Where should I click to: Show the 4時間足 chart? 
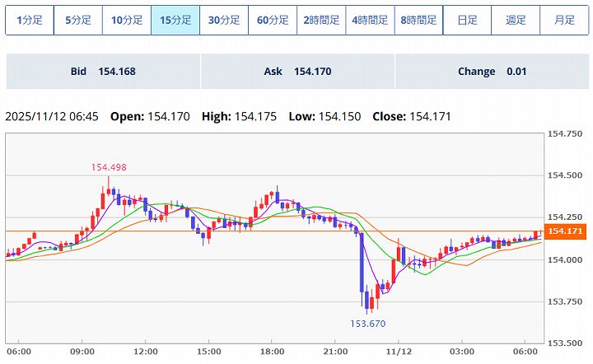click(369, 20)
